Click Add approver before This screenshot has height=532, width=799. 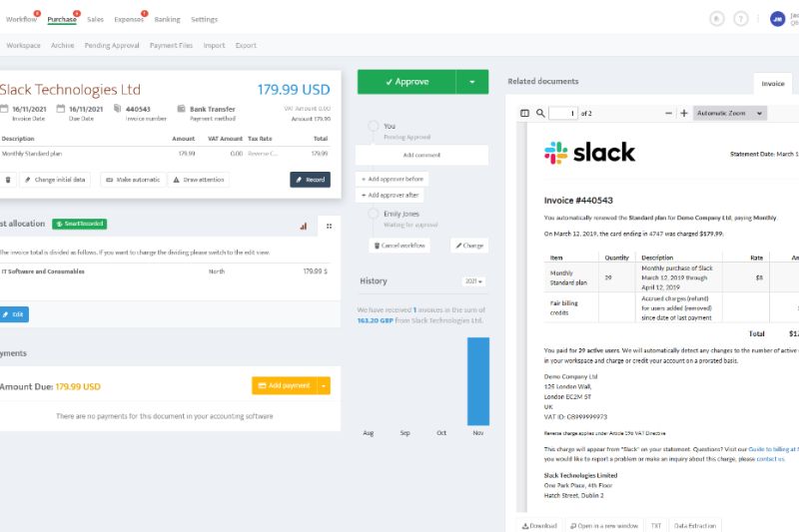tap(393, 180)
